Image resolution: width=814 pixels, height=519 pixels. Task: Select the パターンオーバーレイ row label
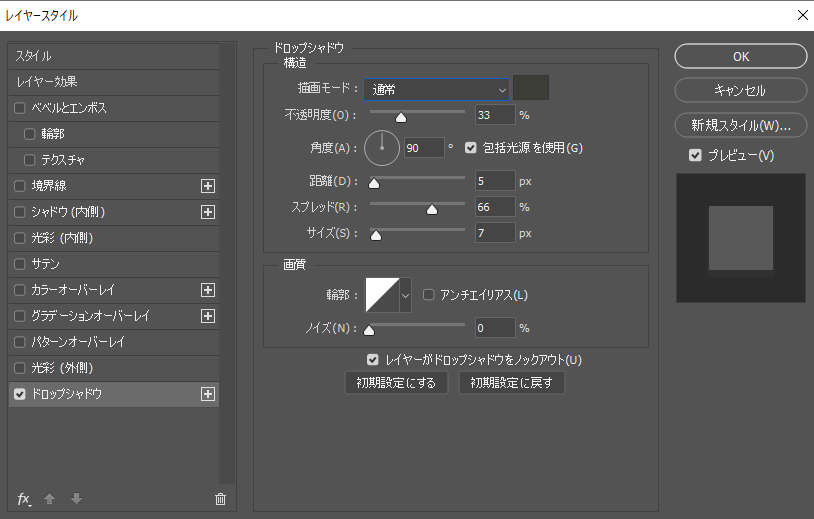[78, 342]
